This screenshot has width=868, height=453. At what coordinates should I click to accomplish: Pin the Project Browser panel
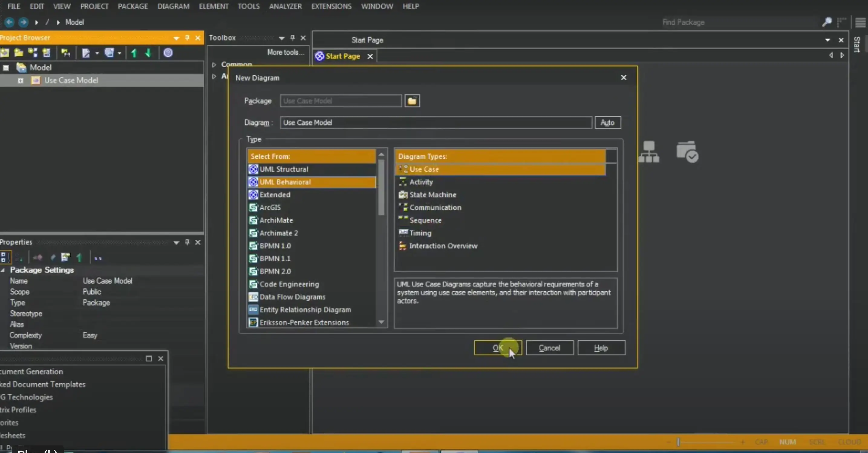(x=187, y=38)
